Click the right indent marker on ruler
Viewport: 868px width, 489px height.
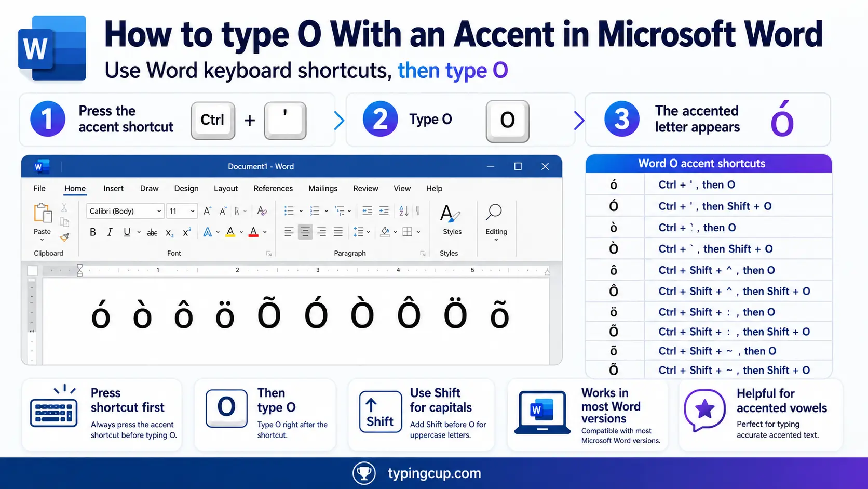547,271
